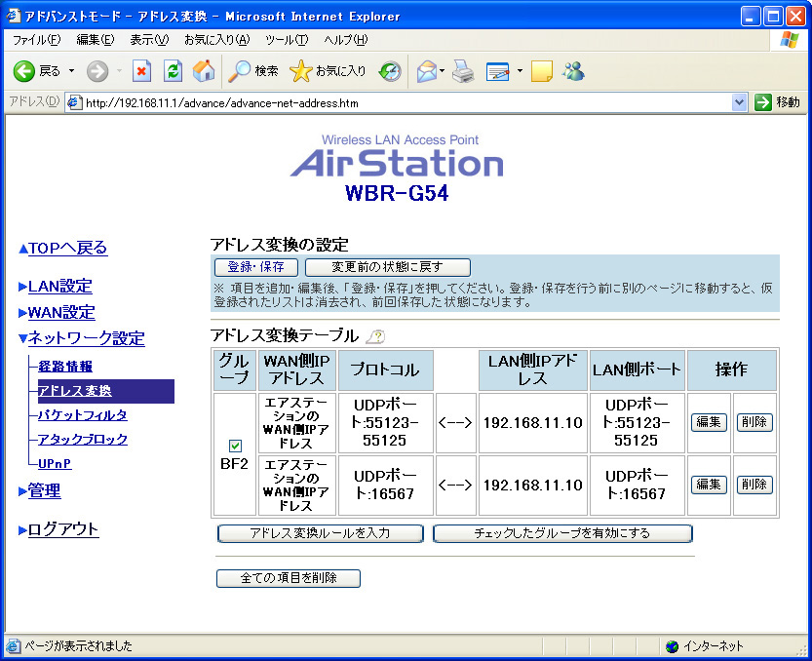Image resolution: width=812 pixels, height=661 pixels.
Task: Open the Search (検索) toolbar button
Action: click(253, 71)
